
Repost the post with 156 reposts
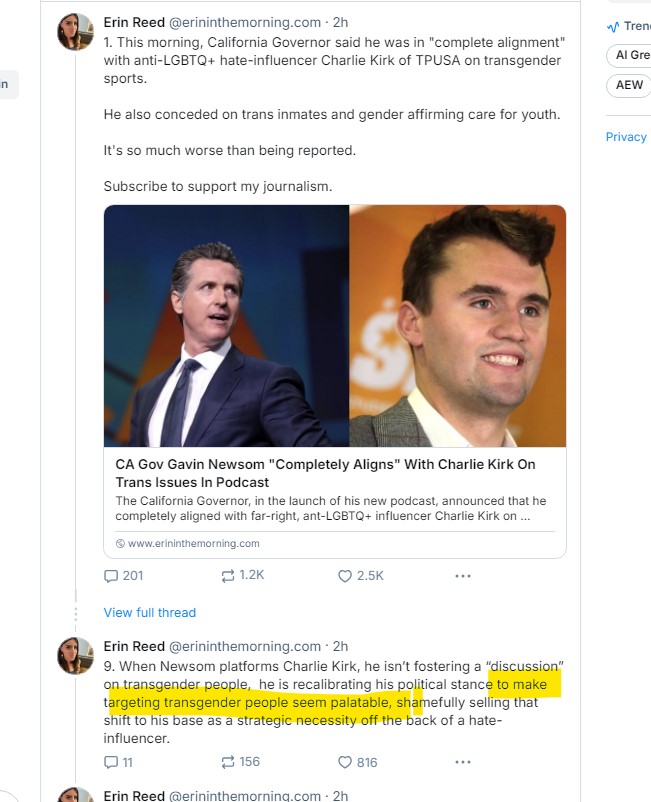pos(228,762)
